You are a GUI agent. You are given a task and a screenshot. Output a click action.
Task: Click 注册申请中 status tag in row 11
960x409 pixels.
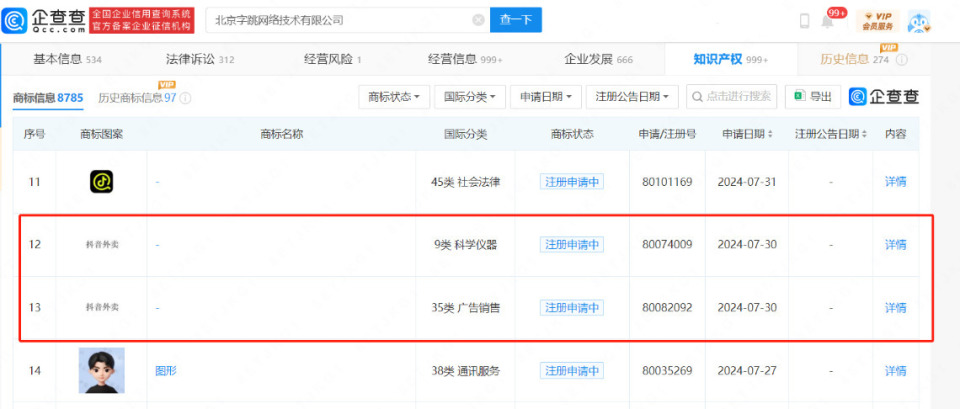coord(572,182)
